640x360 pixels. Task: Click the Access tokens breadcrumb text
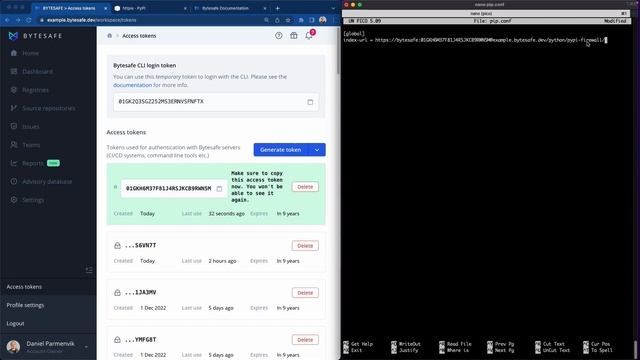tap(139, 36)
